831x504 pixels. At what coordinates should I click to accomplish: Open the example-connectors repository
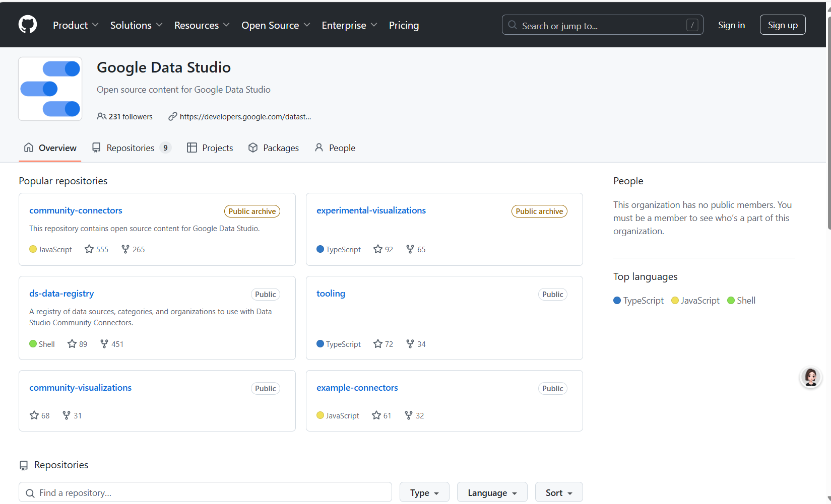point(357,388)
